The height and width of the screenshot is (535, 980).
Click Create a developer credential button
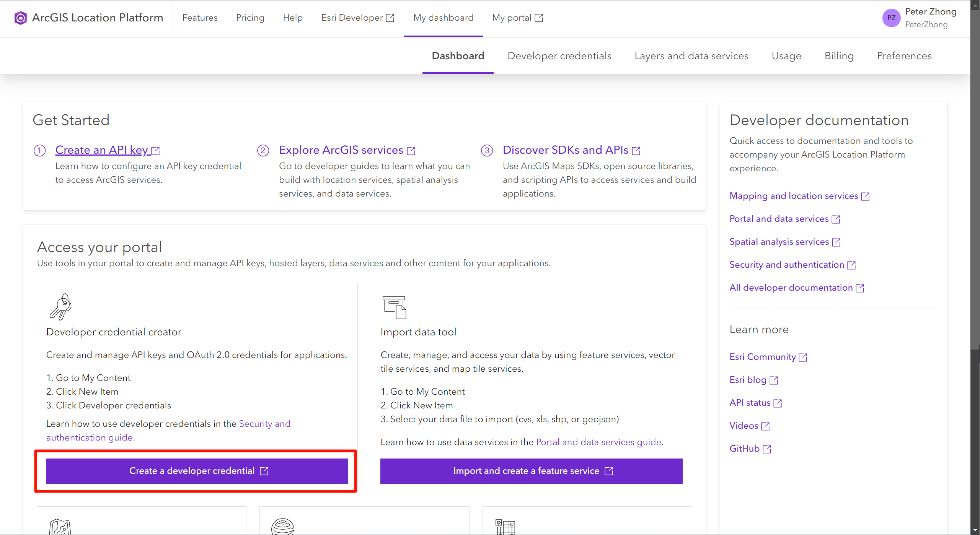[x=197, y=471]
